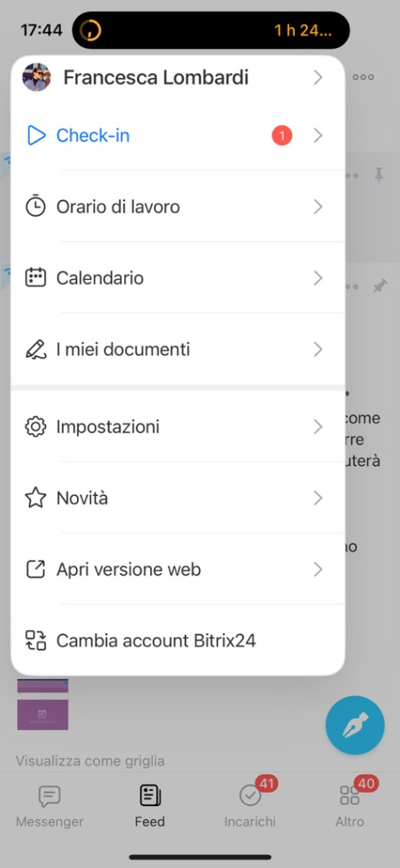
Task: Tap the blue compose pen button
Action: click(355, 726)
